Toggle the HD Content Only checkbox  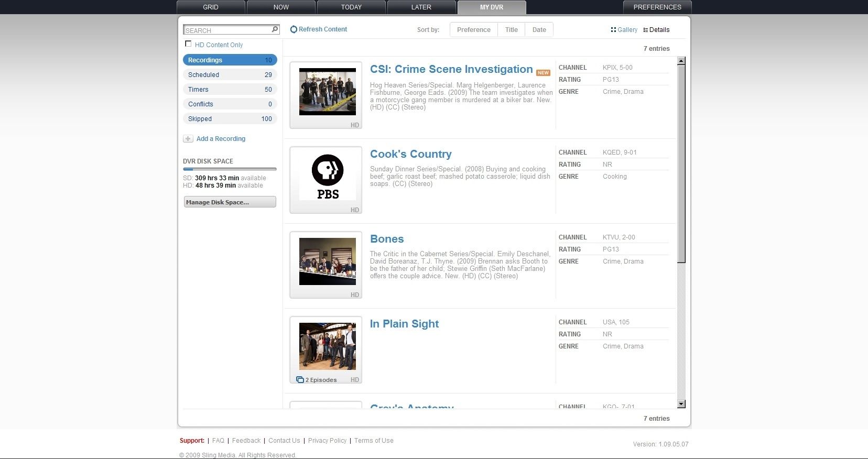click(188, 44)
